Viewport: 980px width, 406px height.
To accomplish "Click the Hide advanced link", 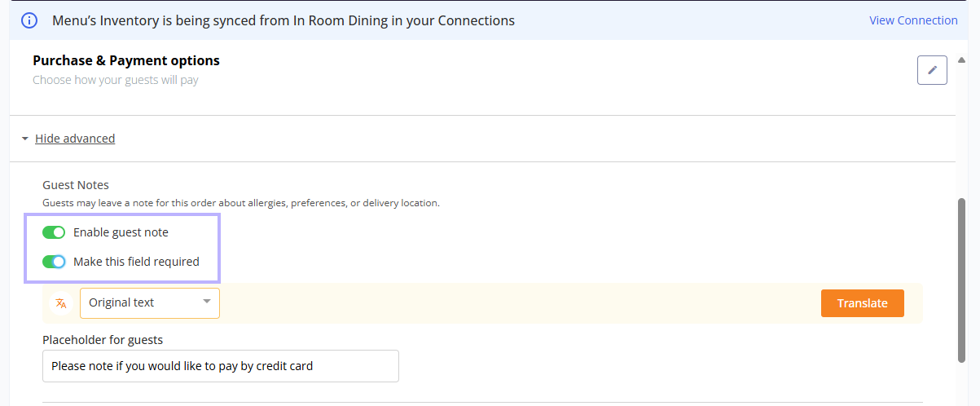I will tap(75, 139).
